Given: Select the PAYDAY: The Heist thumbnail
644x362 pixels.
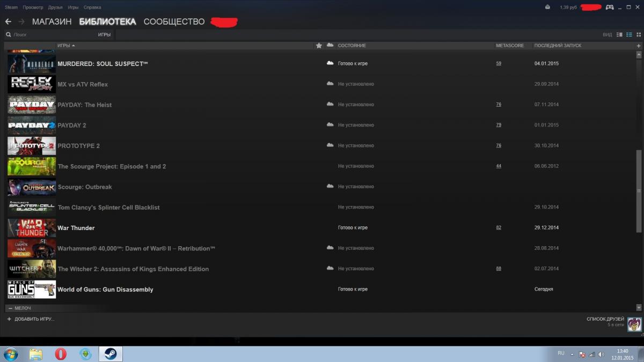Looking at the screenshot, I should pyautogui.click(x=32, y=105).
